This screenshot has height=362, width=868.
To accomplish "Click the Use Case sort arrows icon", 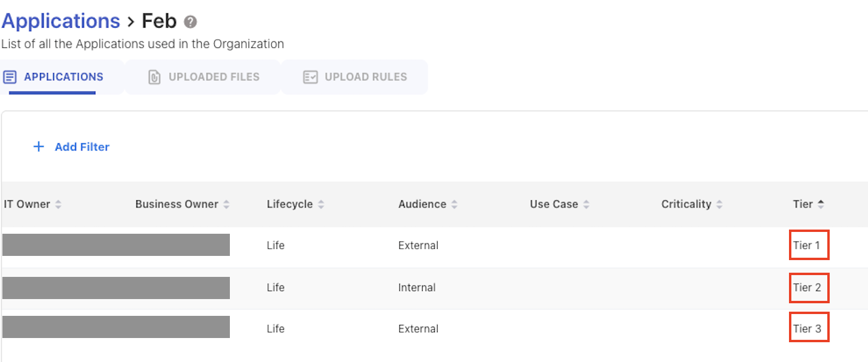I will tap(585, 204).
